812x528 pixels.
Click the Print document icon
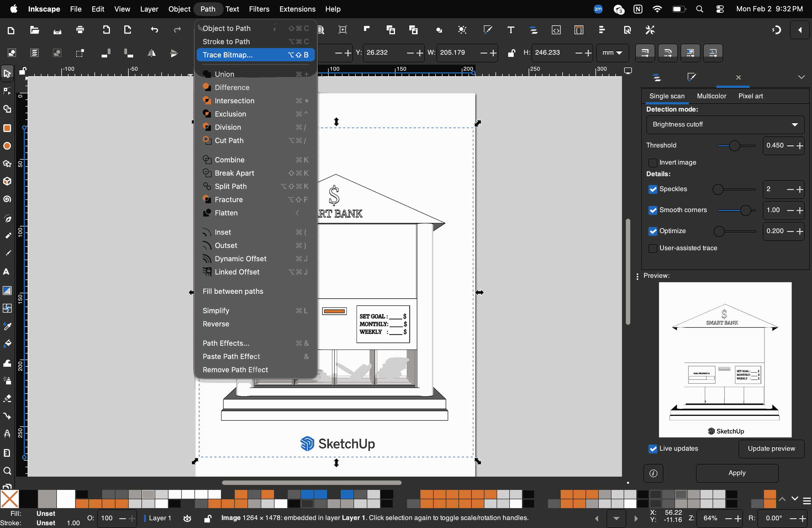[x=80, y=30]
